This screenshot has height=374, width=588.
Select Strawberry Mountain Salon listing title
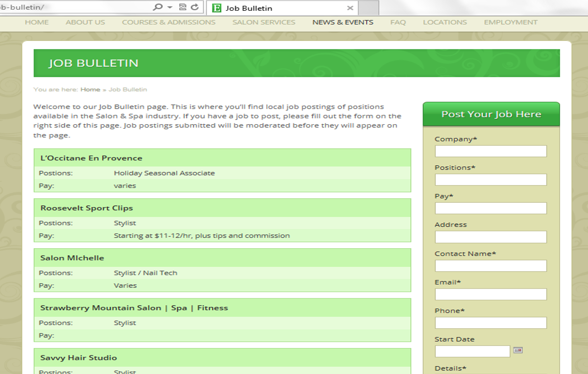134,308
